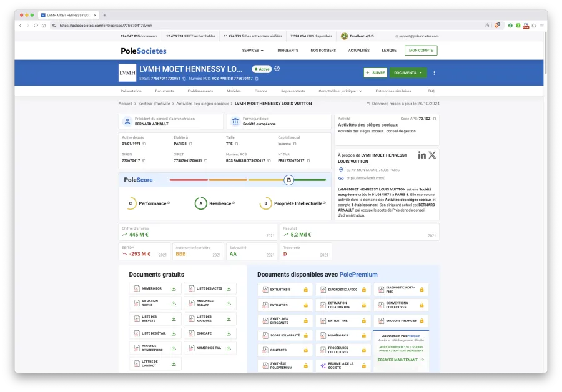
Task: Copy the RCS number in the blue header
Action: [257, 79]
